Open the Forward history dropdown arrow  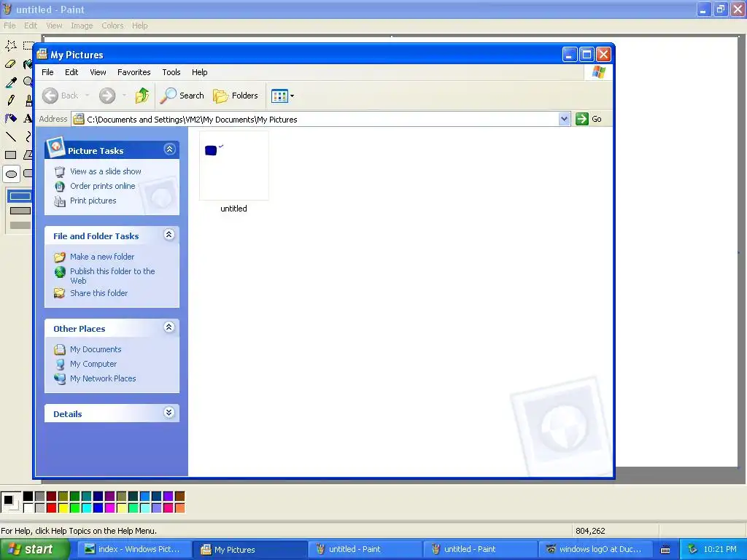[x=124, y=96]
